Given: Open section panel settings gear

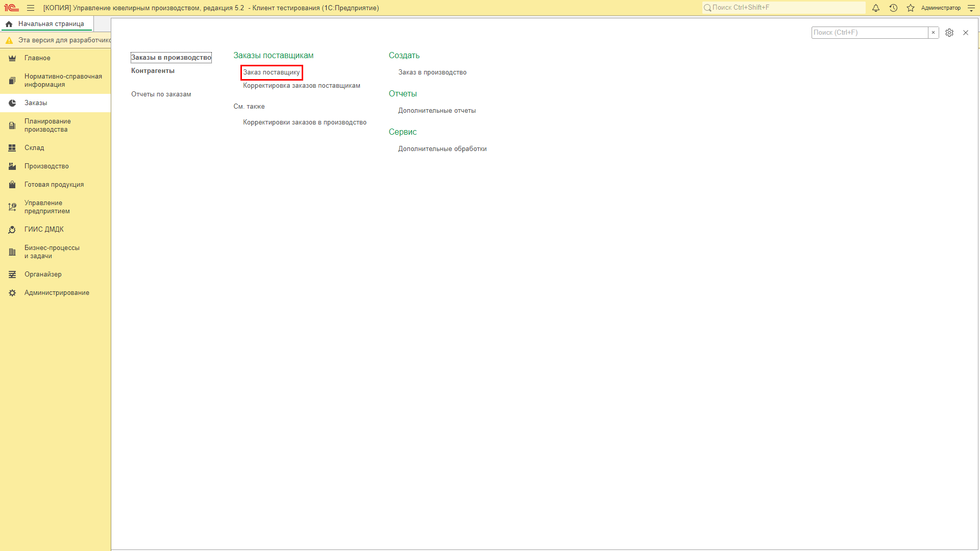Looking at the screenshot, I should coord(949,33).
